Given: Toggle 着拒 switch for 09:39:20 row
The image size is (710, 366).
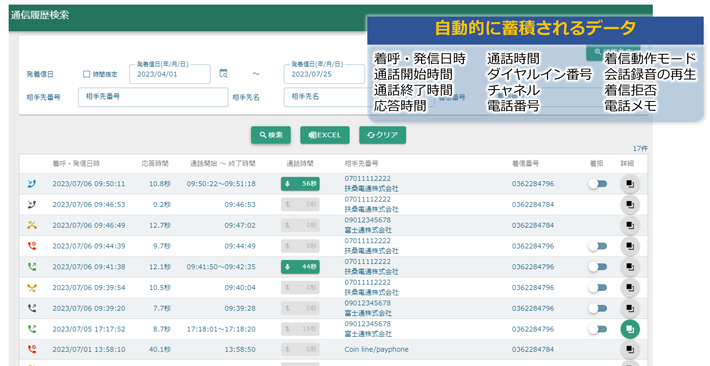Looking at the screenshot, I should (x=598, y=308).
